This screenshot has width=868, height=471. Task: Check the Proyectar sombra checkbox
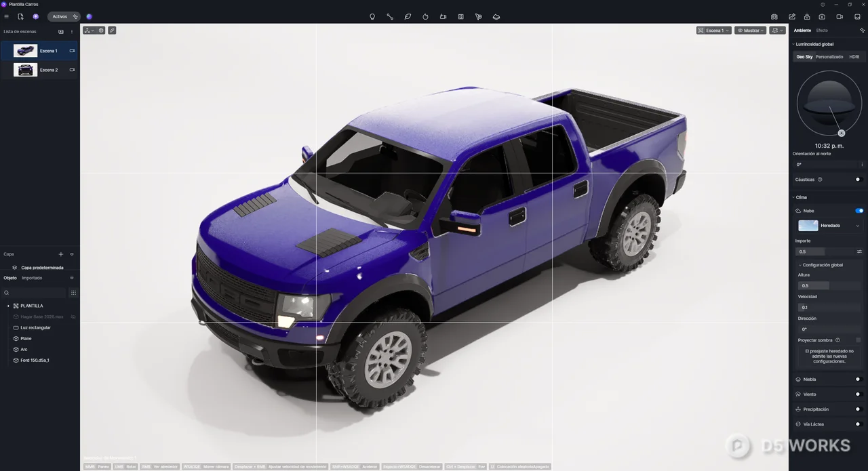[x=859, y=340]
